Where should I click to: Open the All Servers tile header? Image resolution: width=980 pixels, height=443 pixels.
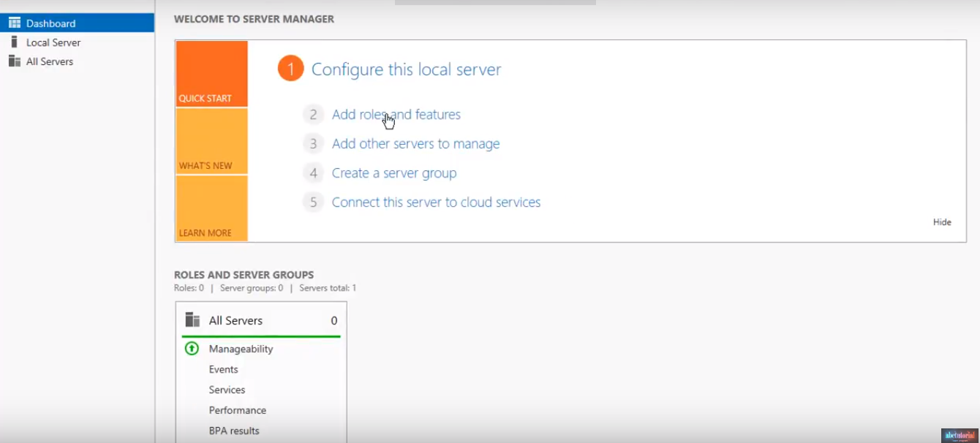(261, 320)
